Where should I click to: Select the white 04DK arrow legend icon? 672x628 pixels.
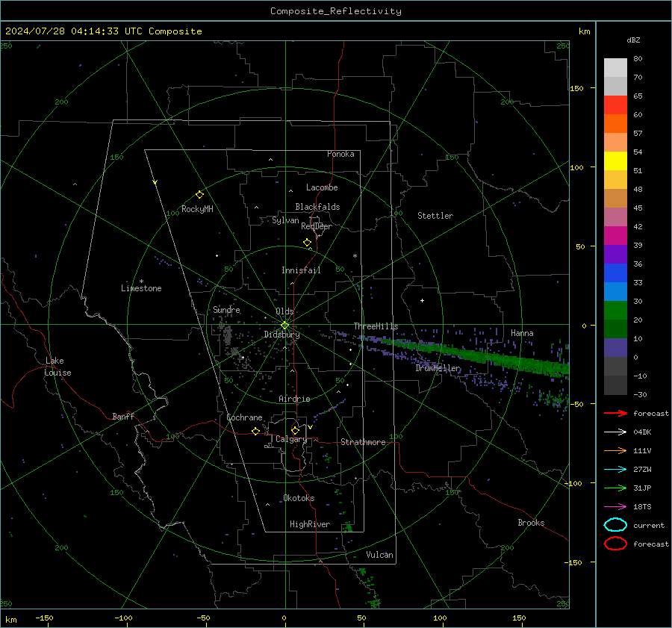point(615,432)
